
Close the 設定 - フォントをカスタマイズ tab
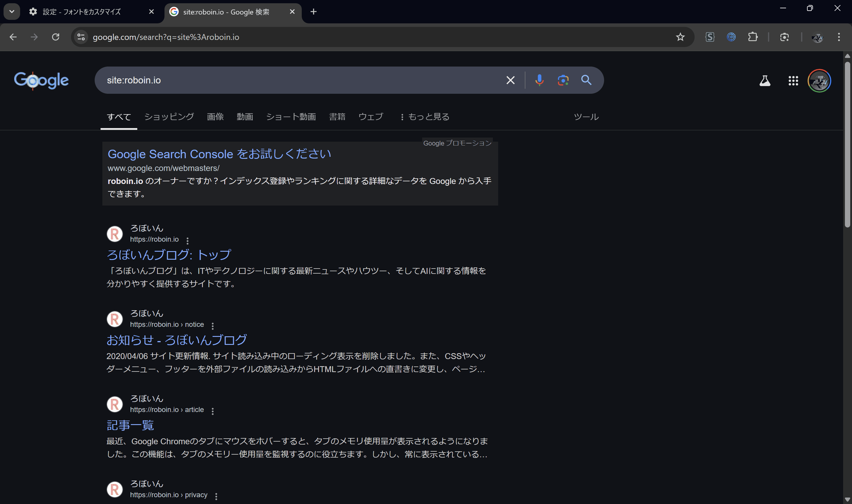click(151, 12)
